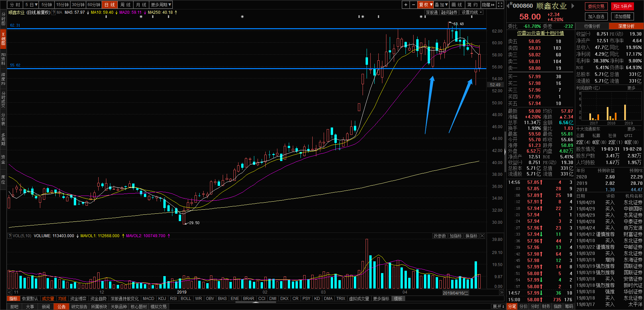Open 多周期 sidebar item

click(3, 139)
